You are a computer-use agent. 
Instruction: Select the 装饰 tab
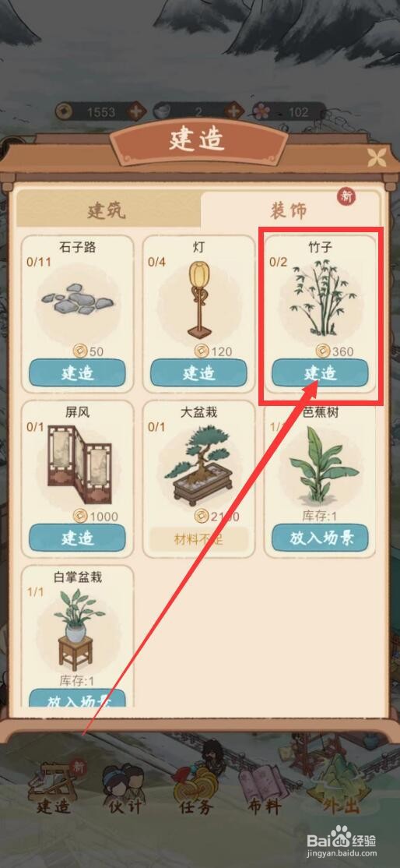click(x=289, y=210)
